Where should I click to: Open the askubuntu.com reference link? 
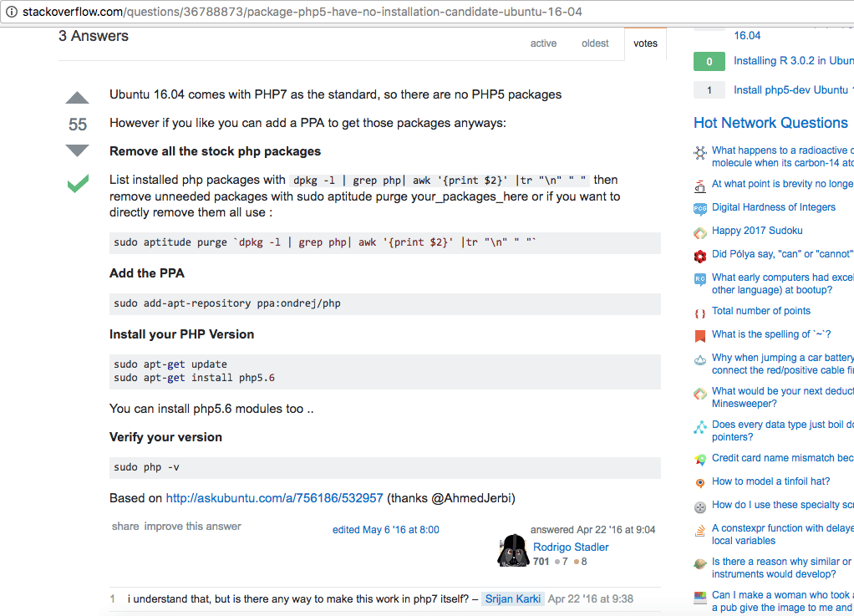[x=274, y=498]
